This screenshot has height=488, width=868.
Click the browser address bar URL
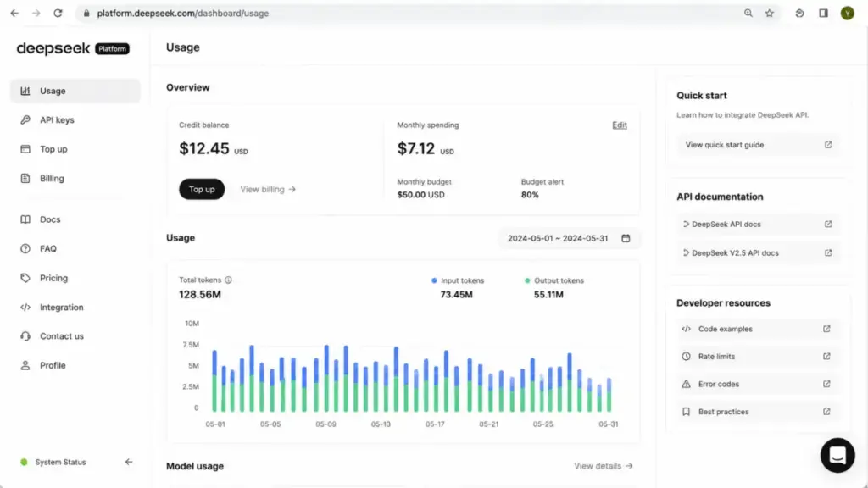click(x=183, y=14)
